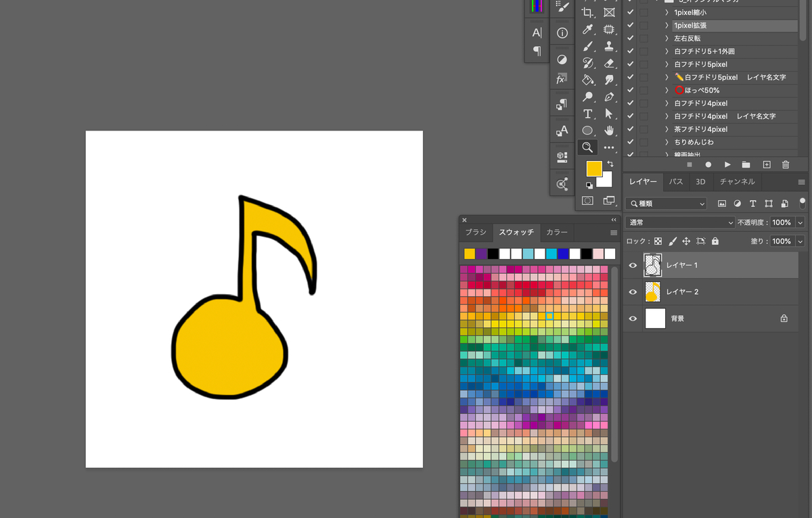Select the Path Selection arrow tool
This screenshot has width=812, height=518.
pos(609,114)
